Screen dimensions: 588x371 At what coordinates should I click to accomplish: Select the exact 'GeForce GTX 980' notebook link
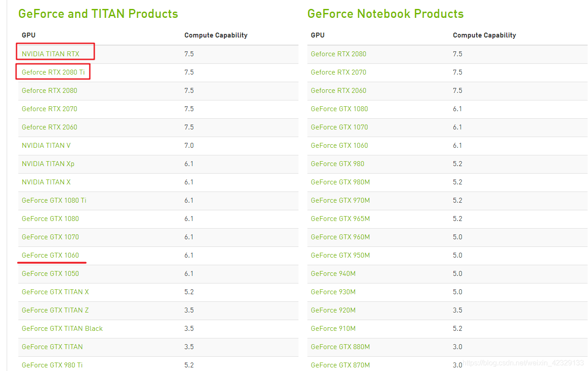(338, 164)
